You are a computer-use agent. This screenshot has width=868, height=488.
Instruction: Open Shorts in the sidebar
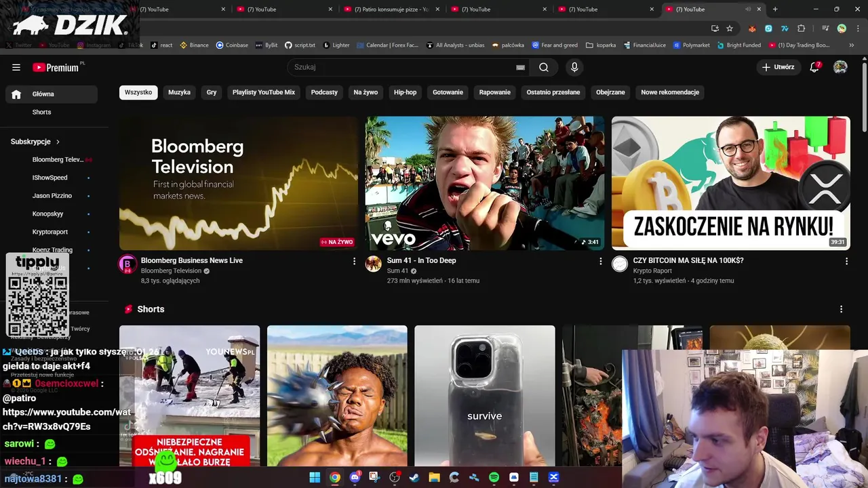[52, 112]
